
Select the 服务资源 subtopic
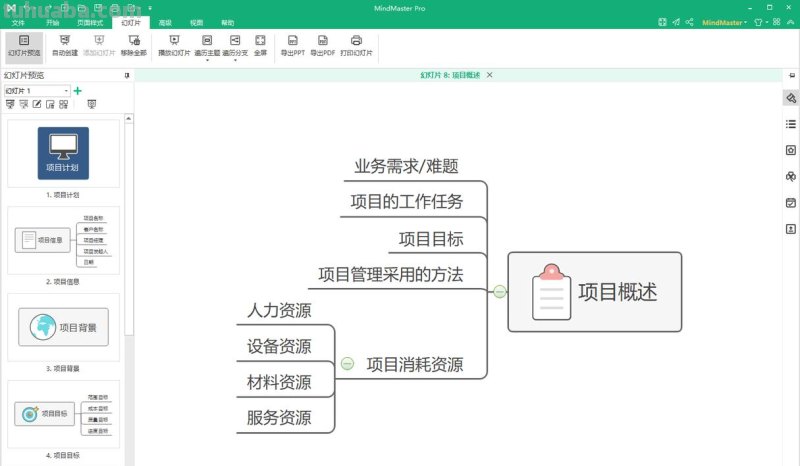pyautogui.click(x=279, y=418)
